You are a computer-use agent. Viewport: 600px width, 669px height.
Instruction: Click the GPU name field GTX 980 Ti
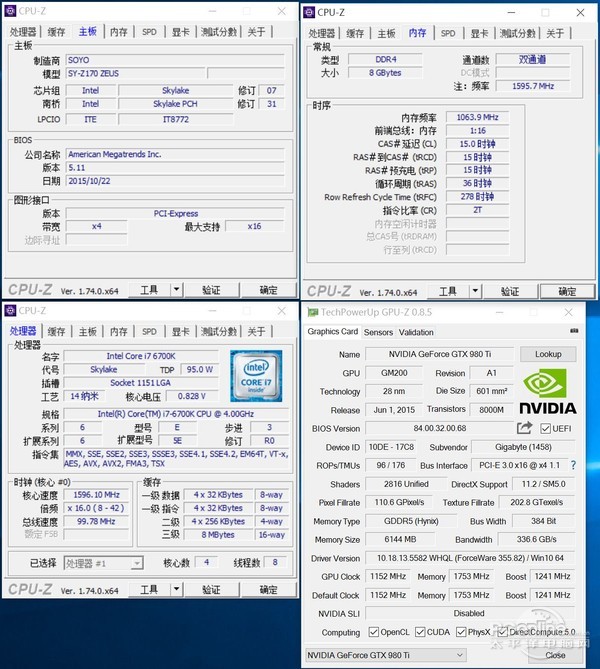440,354
